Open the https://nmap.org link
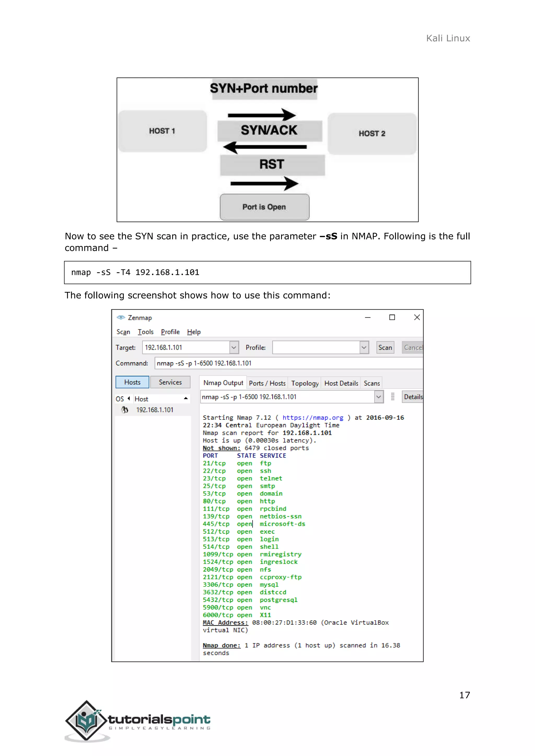 click(x=313, y=417)
